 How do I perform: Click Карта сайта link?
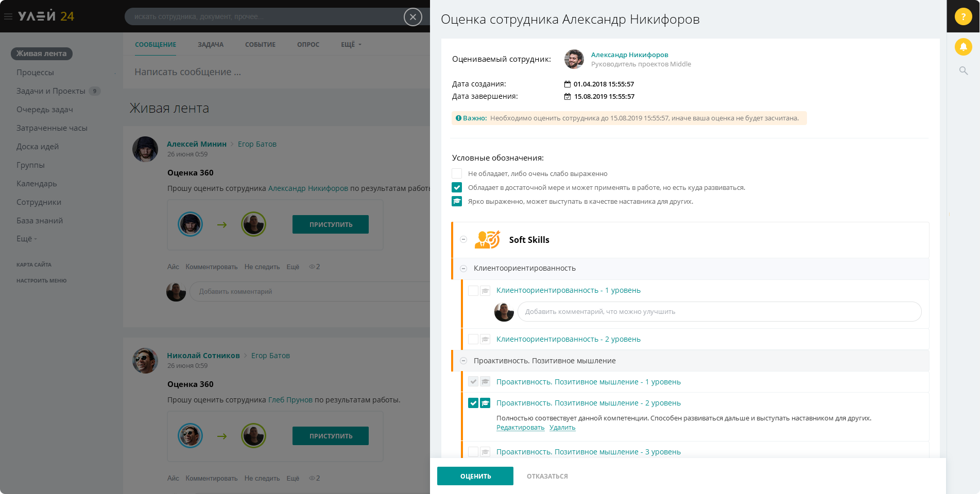coord(34,265)
